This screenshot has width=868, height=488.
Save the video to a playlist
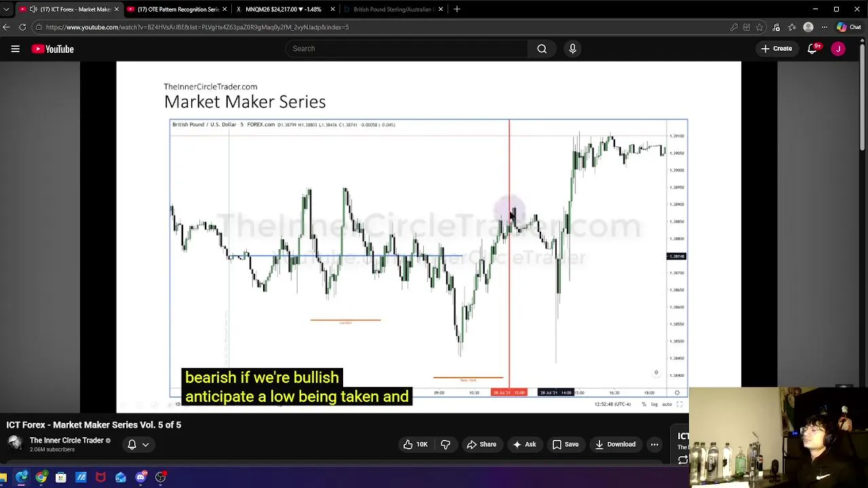pyautogui.click(x=566, y=445)
